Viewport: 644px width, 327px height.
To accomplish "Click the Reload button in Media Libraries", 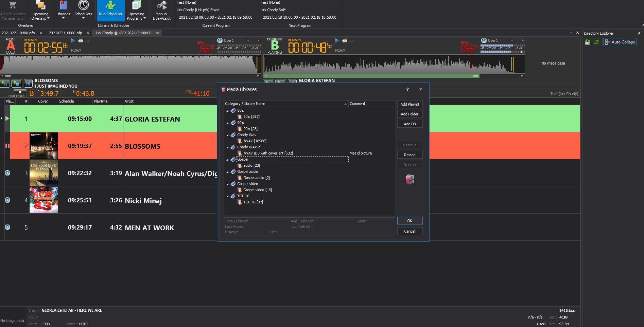I will point(410,155).
